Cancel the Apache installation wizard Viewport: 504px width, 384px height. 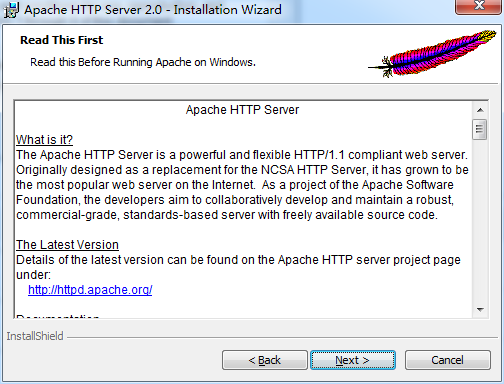[x=448, y=360]
